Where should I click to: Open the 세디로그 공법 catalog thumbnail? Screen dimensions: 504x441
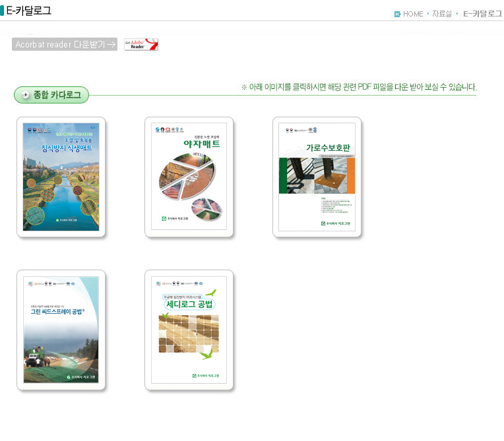pos(189,330)
